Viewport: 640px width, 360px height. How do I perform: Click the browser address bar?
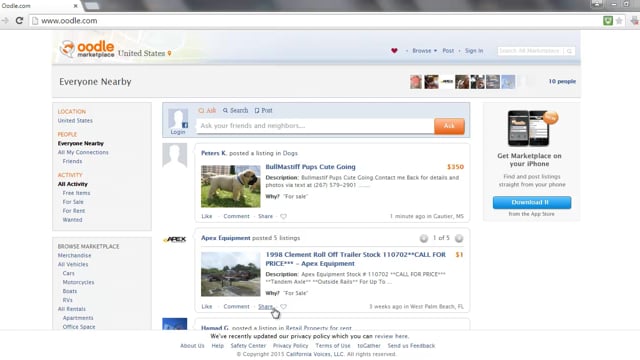[314, 20]
